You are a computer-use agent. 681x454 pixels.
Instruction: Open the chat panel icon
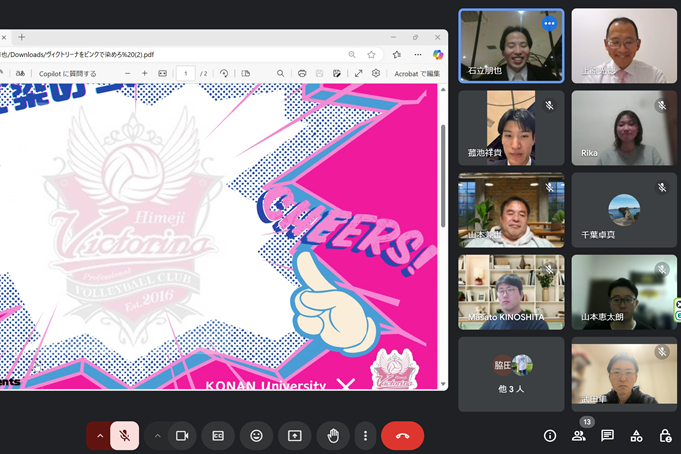click(607, 436)
